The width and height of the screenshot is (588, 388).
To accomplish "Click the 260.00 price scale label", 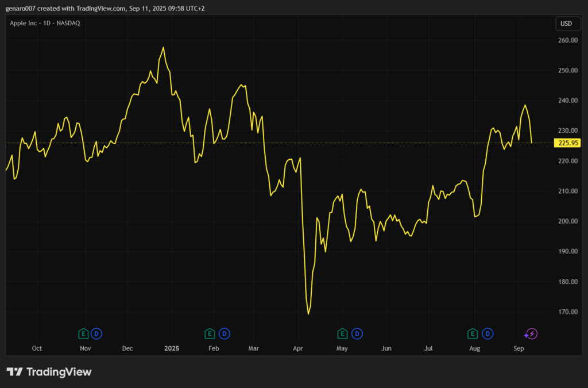I will point(566,40).
